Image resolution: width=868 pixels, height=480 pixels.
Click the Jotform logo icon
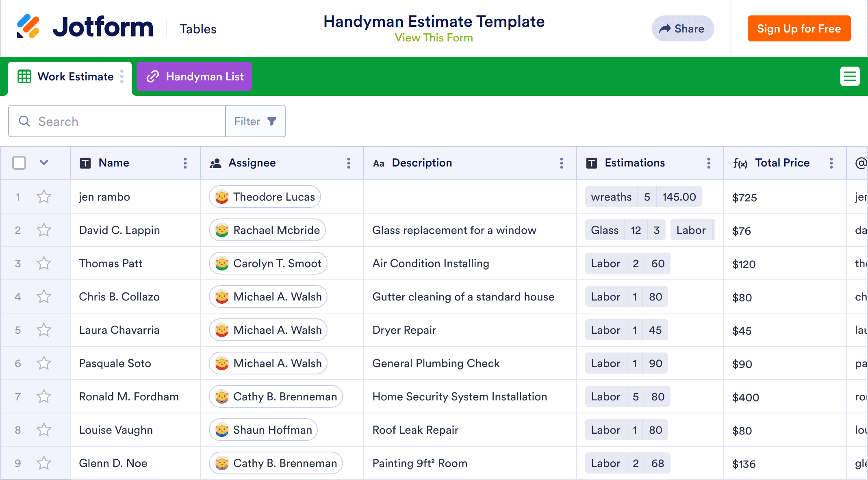click(x=28, y=26)
